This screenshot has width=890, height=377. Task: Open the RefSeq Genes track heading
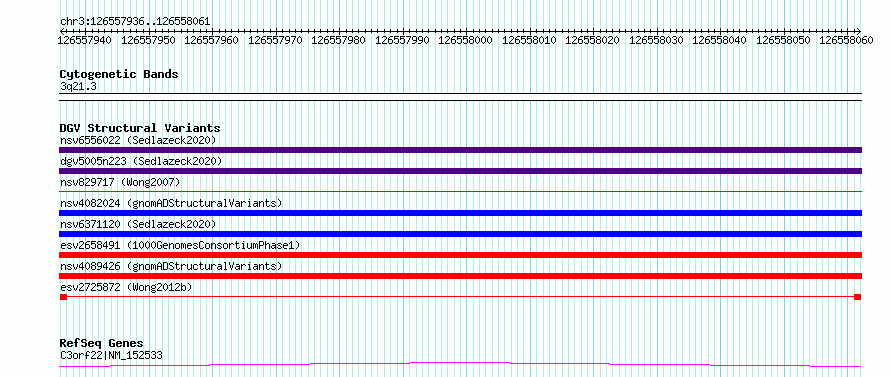[x=102, y=344]
